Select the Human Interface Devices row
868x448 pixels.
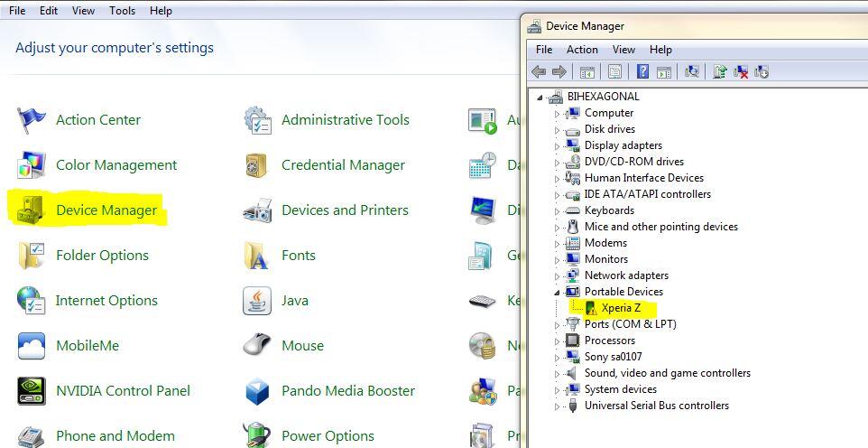644,178
